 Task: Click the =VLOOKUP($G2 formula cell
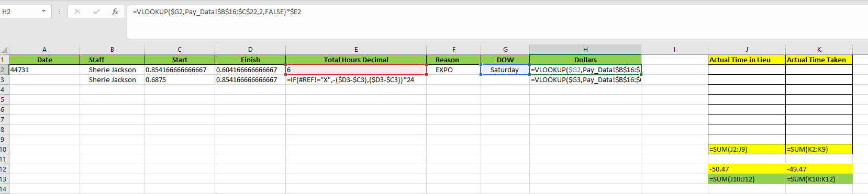point(585,70)
